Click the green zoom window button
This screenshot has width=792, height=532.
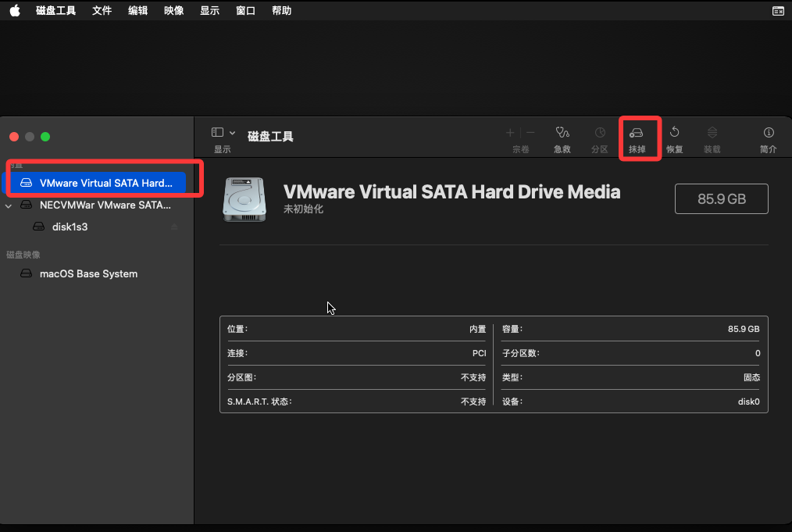[x=45, y=137]
